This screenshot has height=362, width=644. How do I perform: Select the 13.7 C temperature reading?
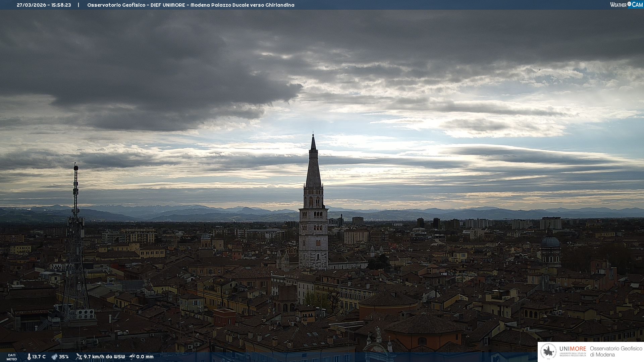pos(39,357)
